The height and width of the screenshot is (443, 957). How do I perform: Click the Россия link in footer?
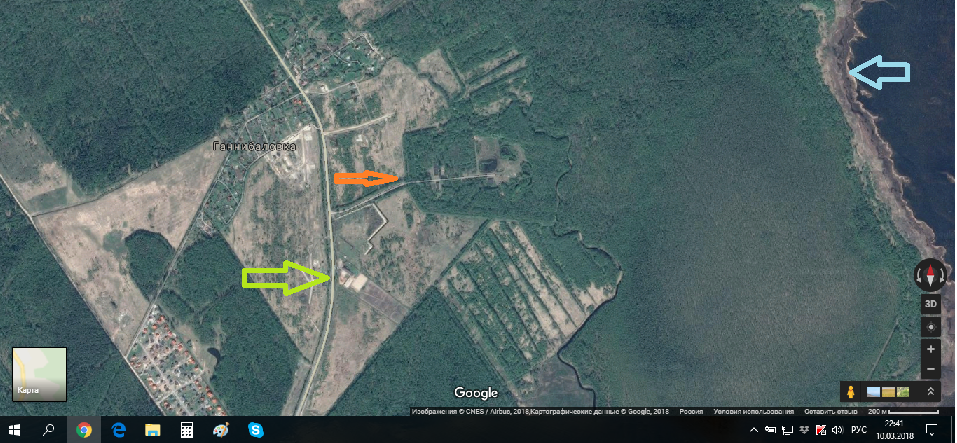click(691, 411)
